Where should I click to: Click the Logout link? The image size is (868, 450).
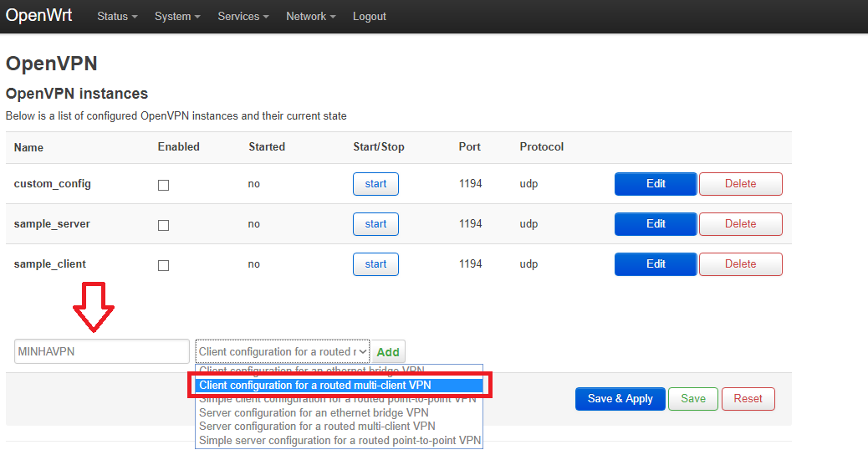(370, 17)
